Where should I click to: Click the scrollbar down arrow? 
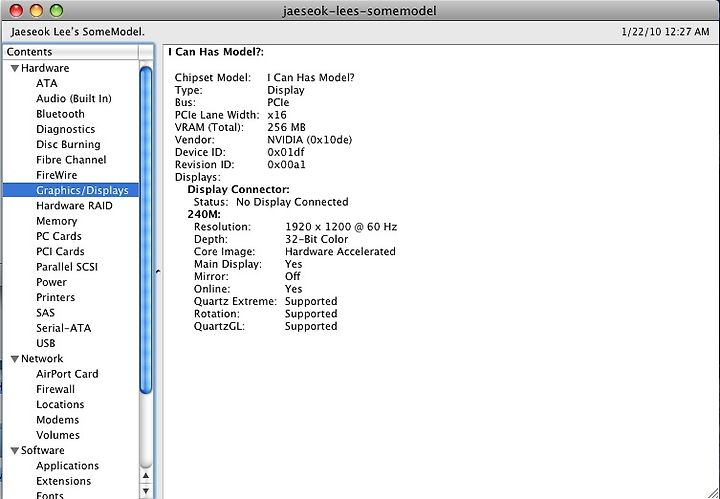pyautogui.click(x=146, y=491)
